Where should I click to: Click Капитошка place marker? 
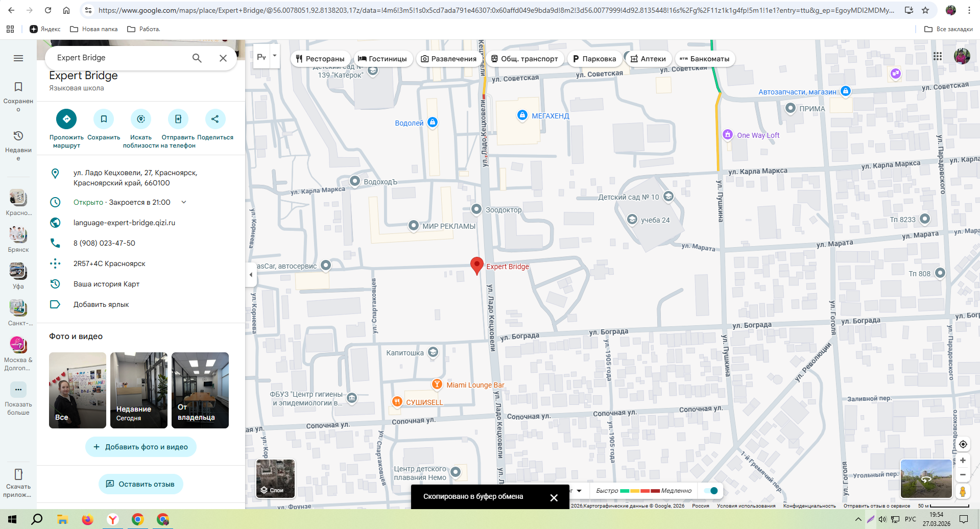pos(433,352)
